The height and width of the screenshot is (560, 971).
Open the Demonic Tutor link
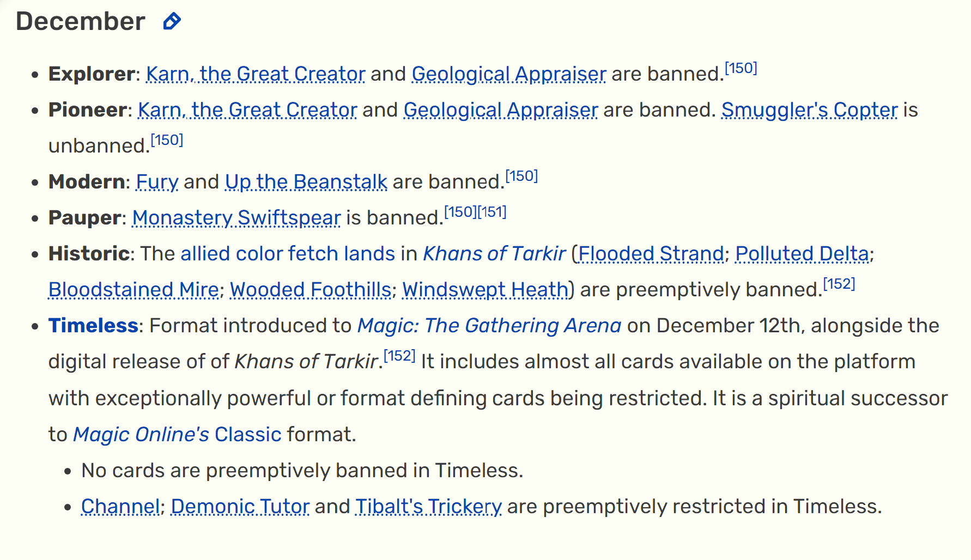[x=240, y=507]
